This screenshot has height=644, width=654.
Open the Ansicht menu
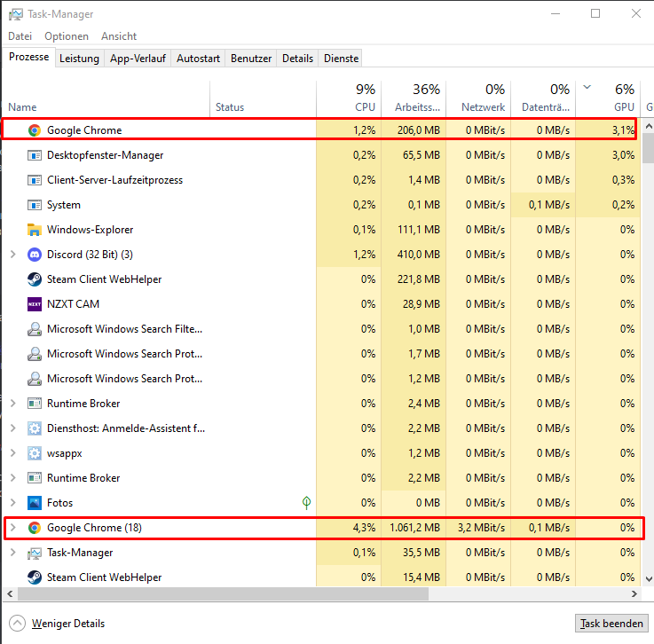pos(119,36)
